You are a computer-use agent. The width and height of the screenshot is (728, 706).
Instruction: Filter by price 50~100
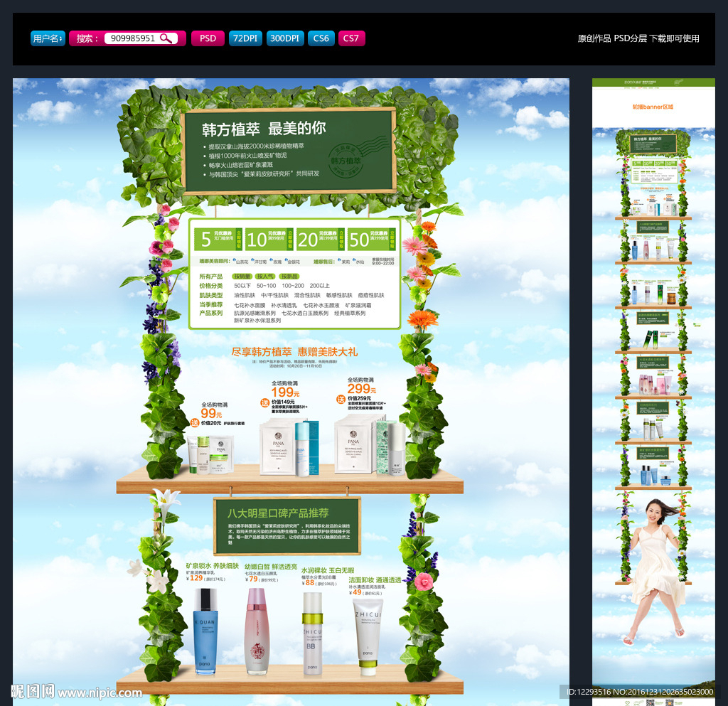267,286
